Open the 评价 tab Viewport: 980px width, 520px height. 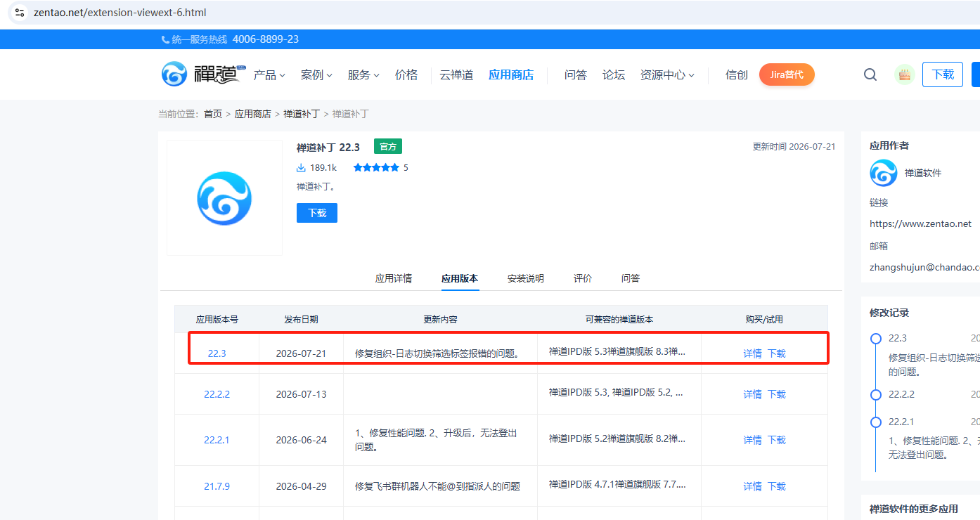click(583, 278)
